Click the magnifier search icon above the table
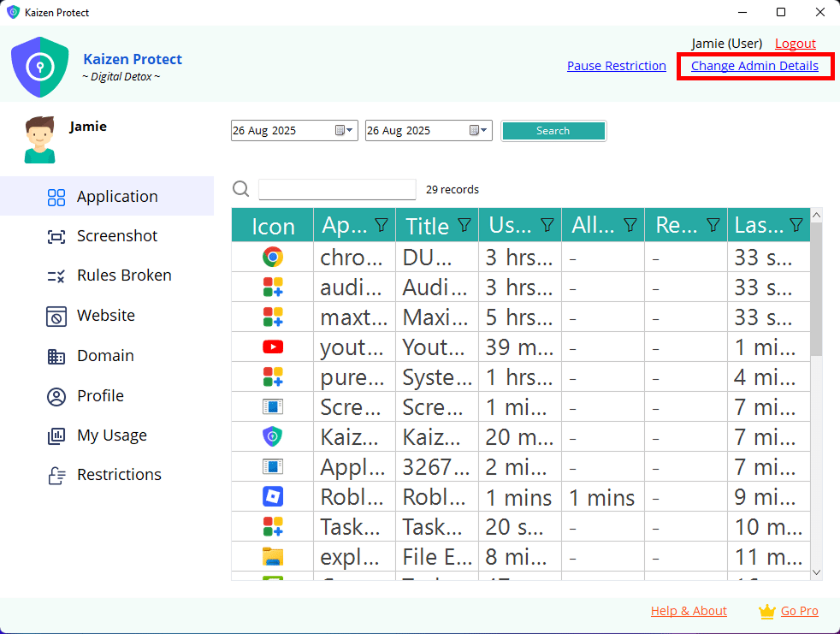The height and width of the screenshot is (634, 840). click(x=241, y=188)
